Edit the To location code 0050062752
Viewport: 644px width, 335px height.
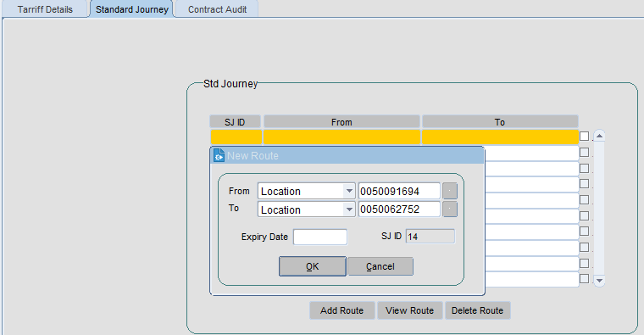(399, 209)
